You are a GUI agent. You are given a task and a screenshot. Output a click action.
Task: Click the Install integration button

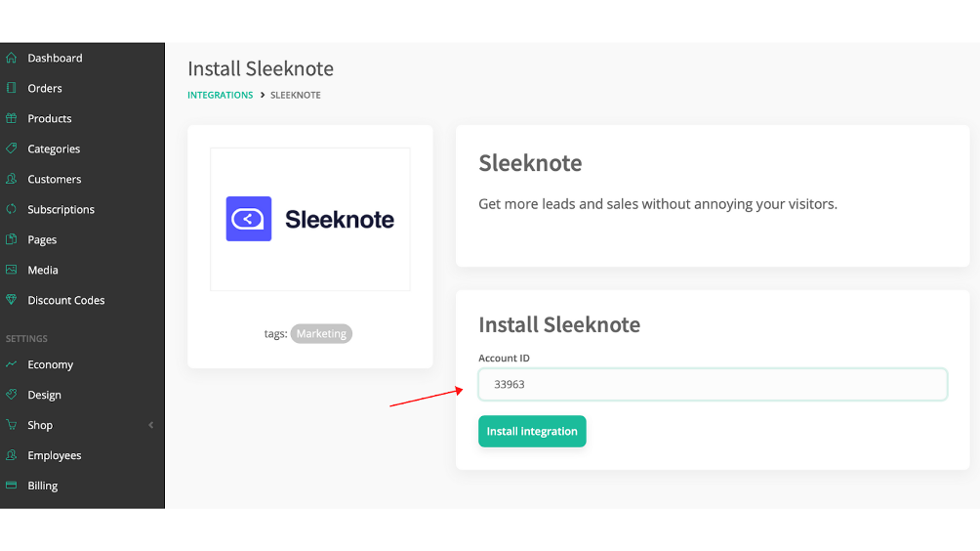(x=532, y=431)
